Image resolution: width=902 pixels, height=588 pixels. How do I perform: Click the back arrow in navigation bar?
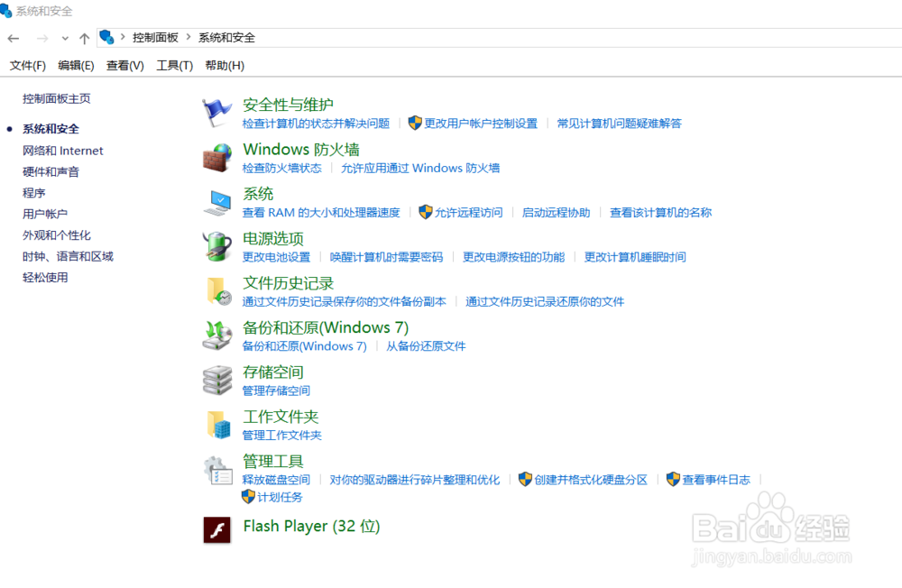14,39
